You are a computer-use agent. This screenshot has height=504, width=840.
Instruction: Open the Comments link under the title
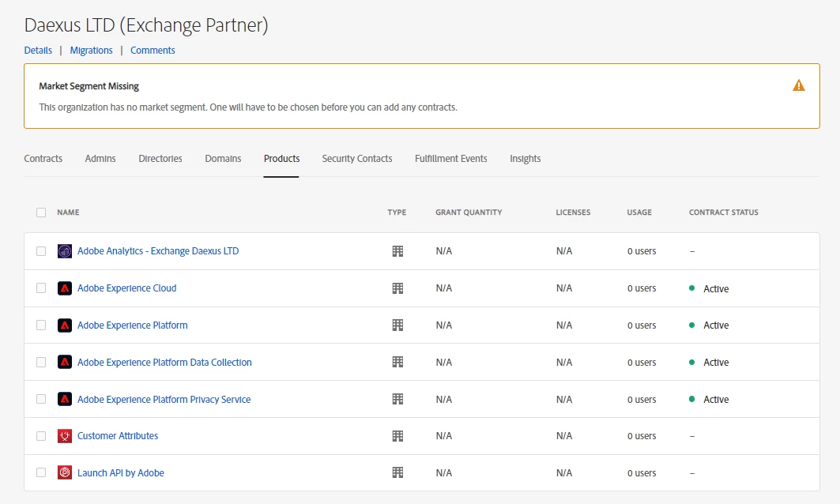[x=153, y=51]
